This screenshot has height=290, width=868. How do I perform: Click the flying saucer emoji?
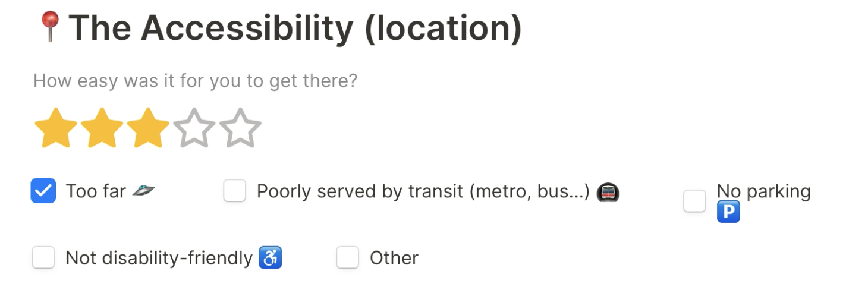[143, 190]
